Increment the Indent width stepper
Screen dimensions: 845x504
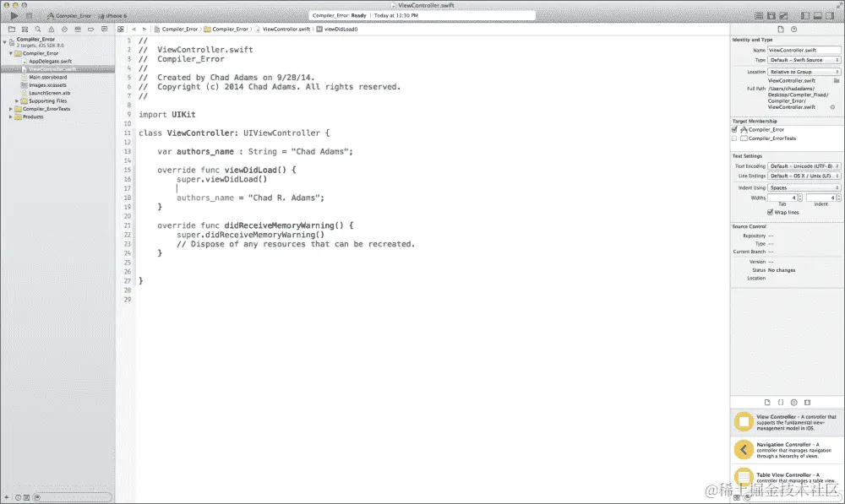[x=839, y=196]
